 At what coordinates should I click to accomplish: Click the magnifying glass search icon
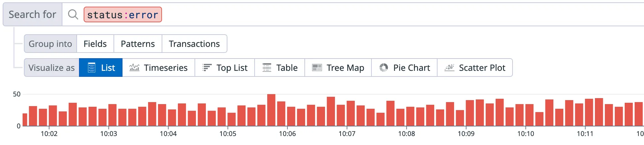[x=73, y=15]
